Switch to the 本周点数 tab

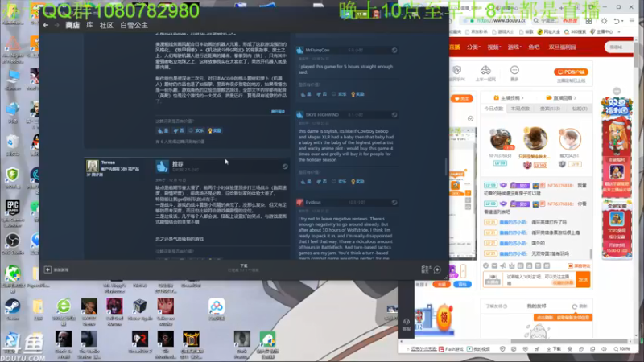coord(520,109)
